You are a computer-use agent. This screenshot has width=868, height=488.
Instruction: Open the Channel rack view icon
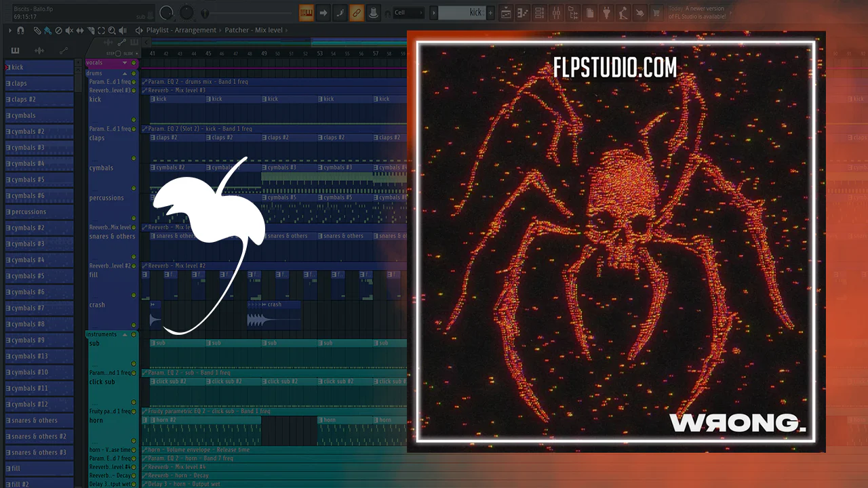click(x=539, y=13)
